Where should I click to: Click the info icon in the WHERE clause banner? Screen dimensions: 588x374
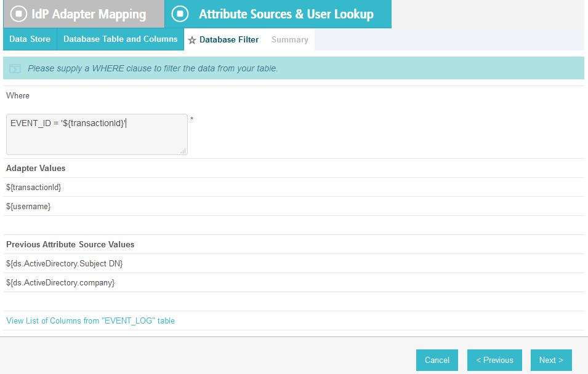point(15,68)
